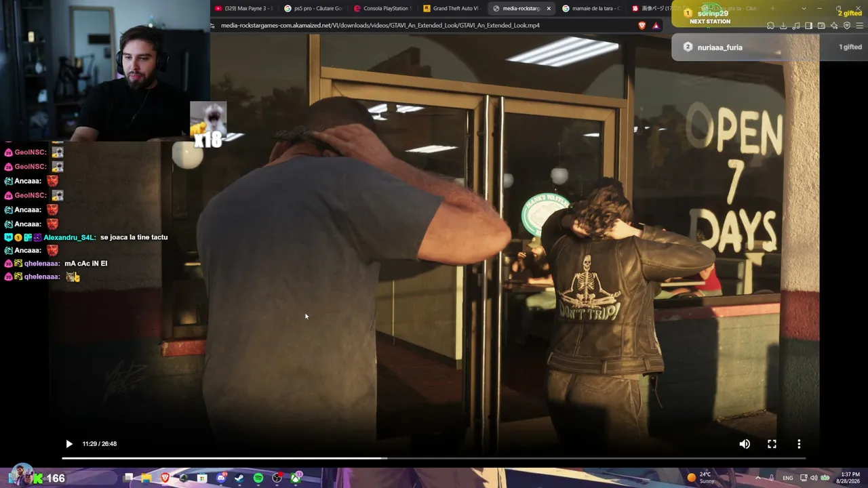The width and height of the screenshot is (868, 488).
Task: Open Leo AI sparkle icon
Action: (834, 26)
